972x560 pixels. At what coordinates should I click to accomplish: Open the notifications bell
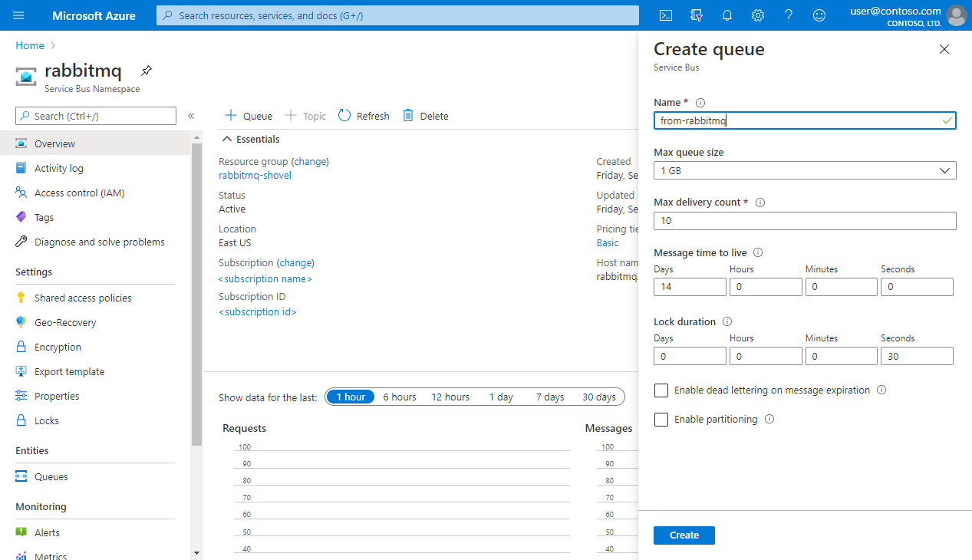[727, 15]
